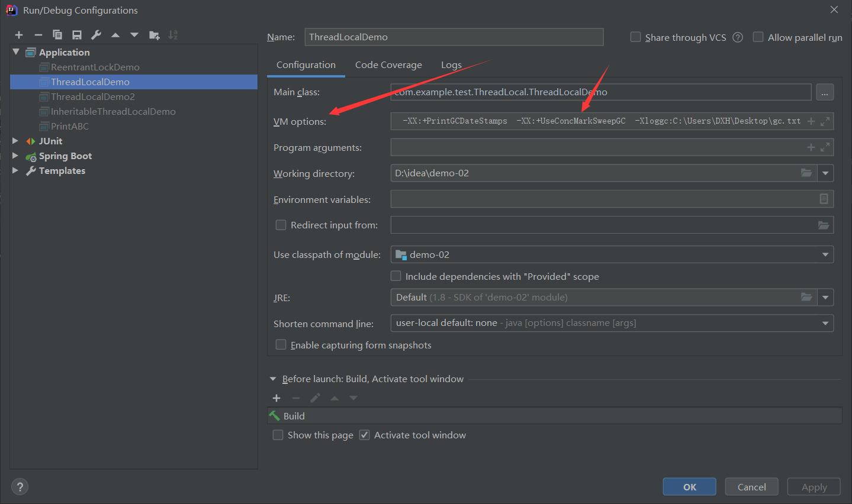Uncheck Activate tool window

click(365, 435)
